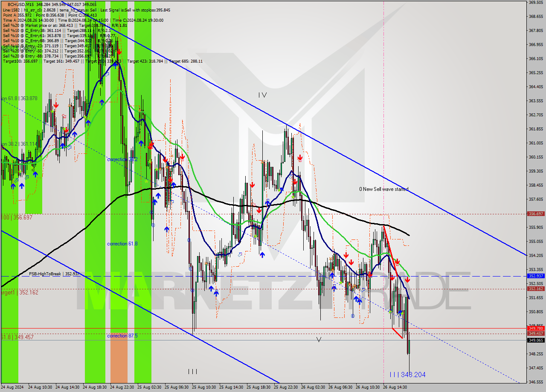The width and height of the screenshot is (546, 392).
Task: Click the '0 New Sell wave started' label
Action: (384, 189)
